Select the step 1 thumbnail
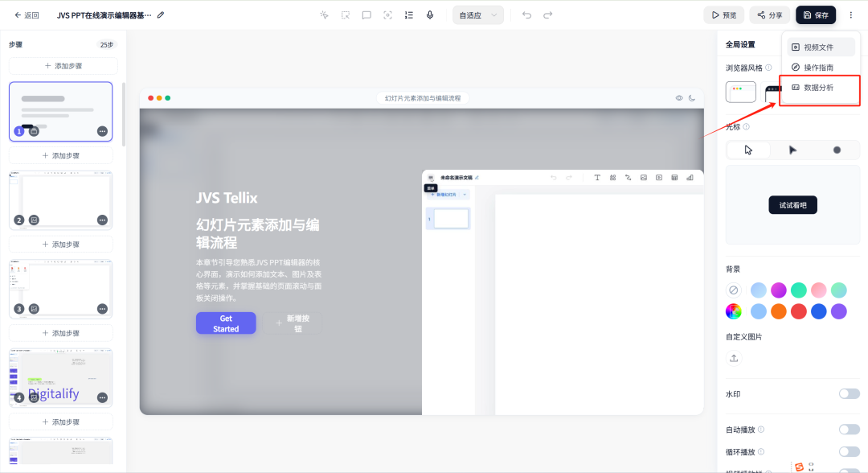Image resolution: width=868 pixels, height=473 pixels. coord(61,111)
